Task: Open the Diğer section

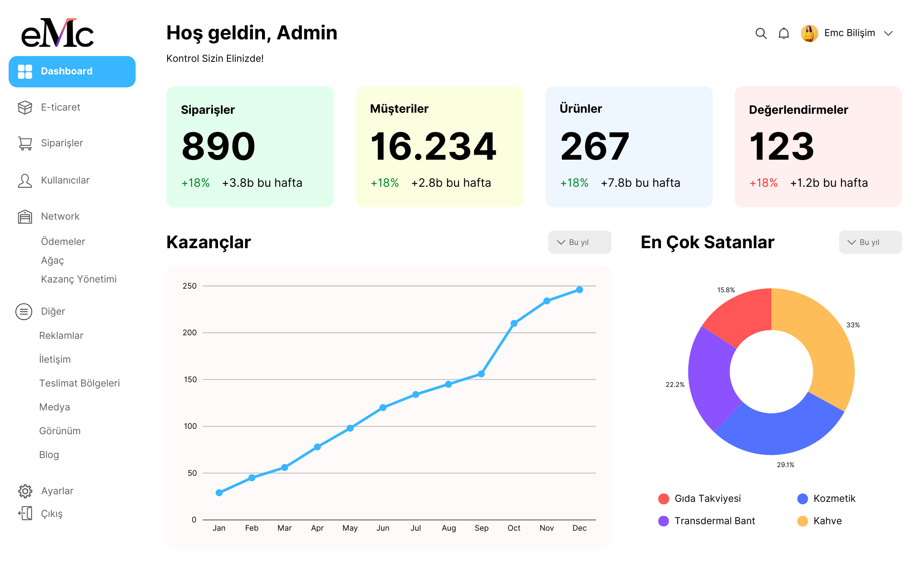Action: pos(53,311)
